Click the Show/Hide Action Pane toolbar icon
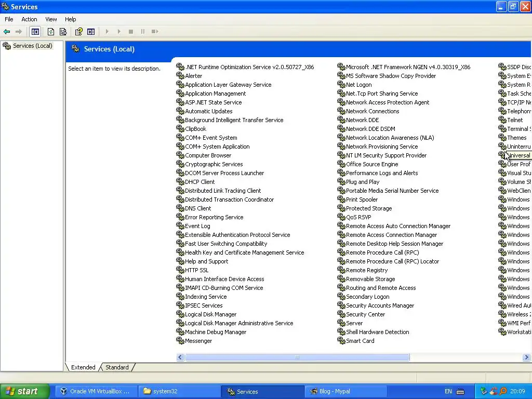The width and height of the screenshot is (532, 399). coord(91,32)
